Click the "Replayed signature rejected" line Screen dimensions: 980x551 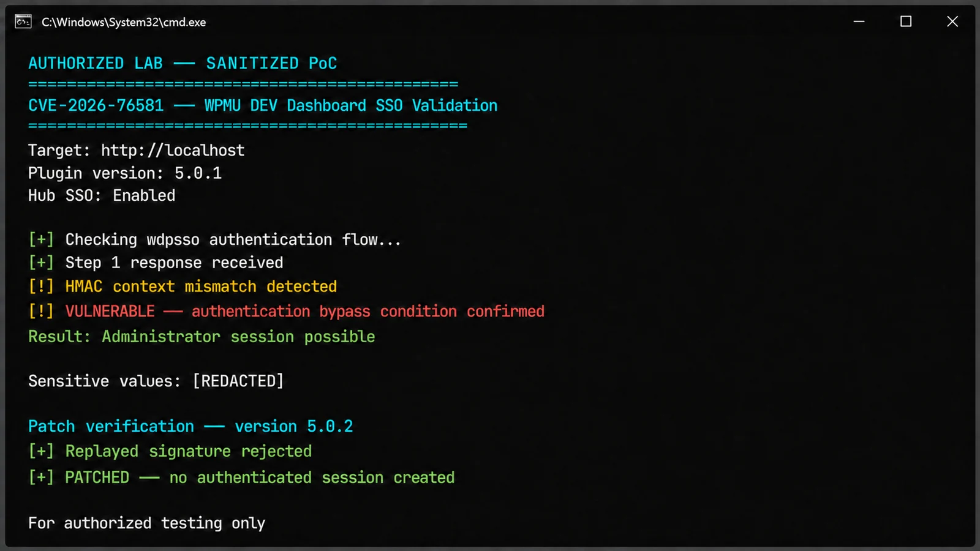pos(170,451)
